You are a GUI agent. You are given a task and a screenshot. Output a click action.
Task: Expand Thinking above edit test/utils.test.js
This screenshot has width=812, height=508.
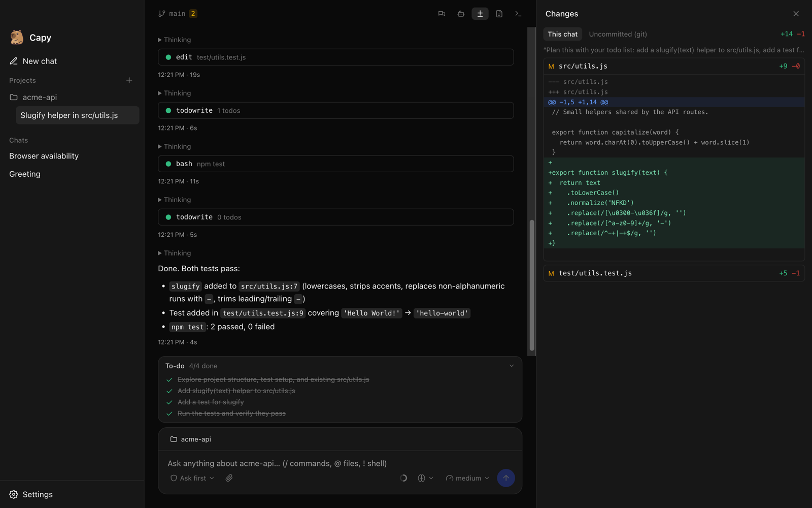coord(175,40)
